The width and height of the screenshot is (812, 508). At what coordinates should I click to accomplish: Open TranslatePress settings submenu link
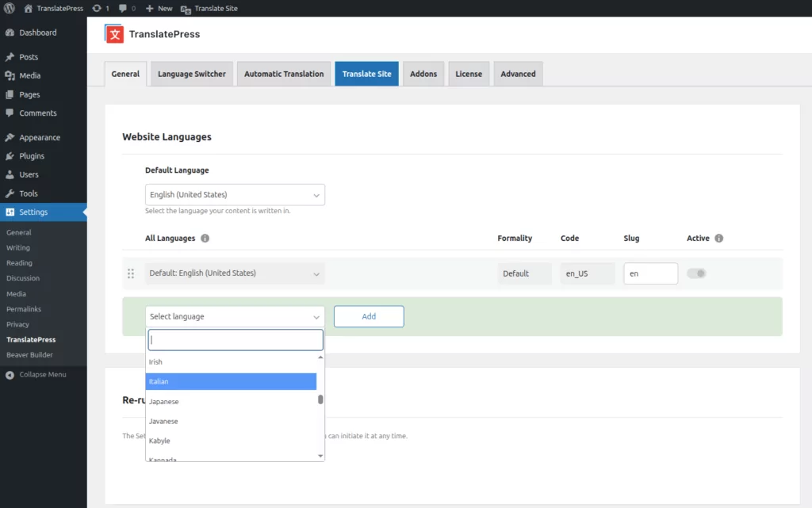(x=31, y=340)
